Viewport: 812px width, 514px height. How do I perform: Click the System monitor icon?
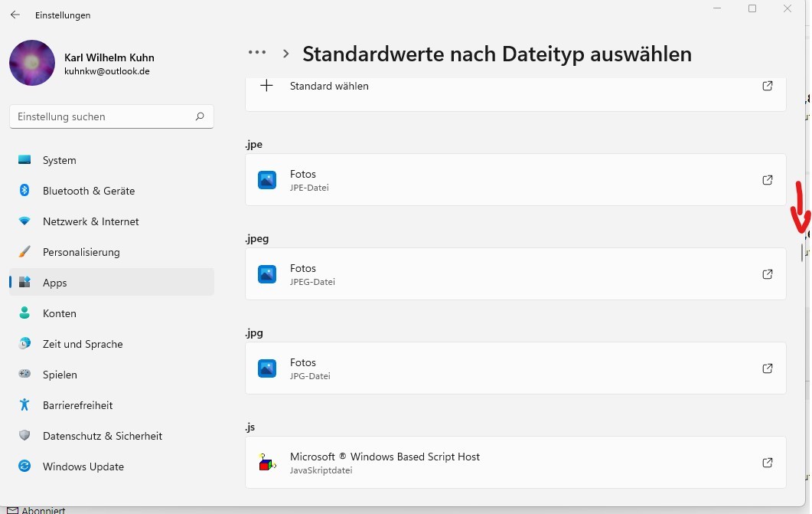(24, 159)
